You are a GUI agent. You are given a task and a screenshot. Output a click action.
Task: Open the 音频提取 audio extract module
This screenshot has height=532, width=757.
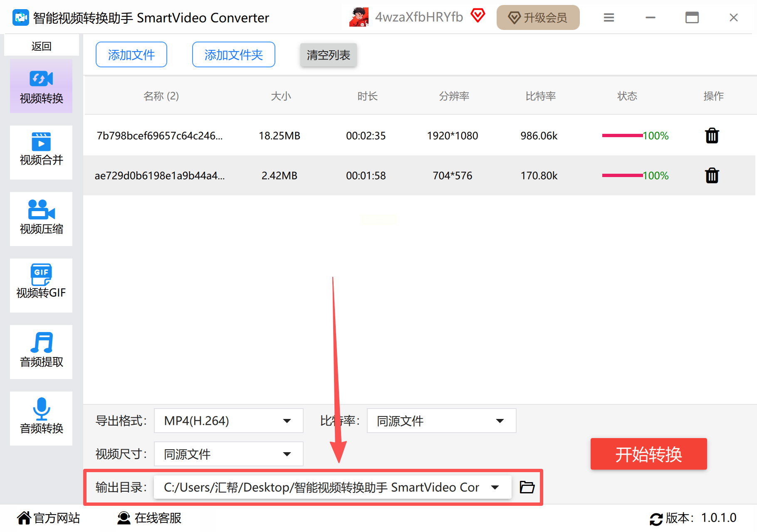(41, 352)
